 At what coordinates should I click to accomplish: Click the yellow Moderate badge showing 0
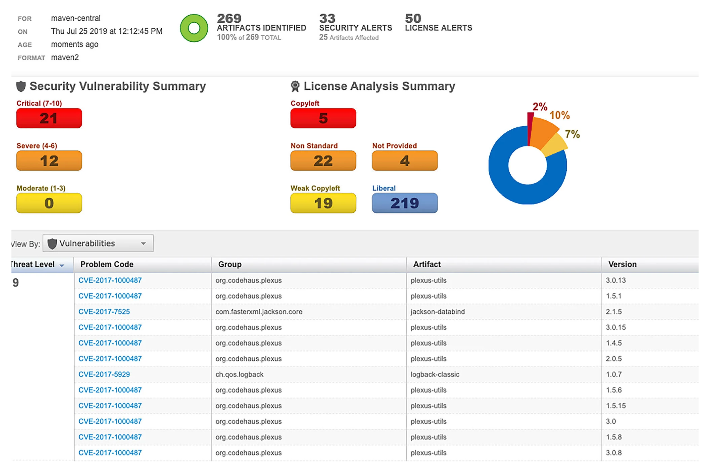[49, 203]
